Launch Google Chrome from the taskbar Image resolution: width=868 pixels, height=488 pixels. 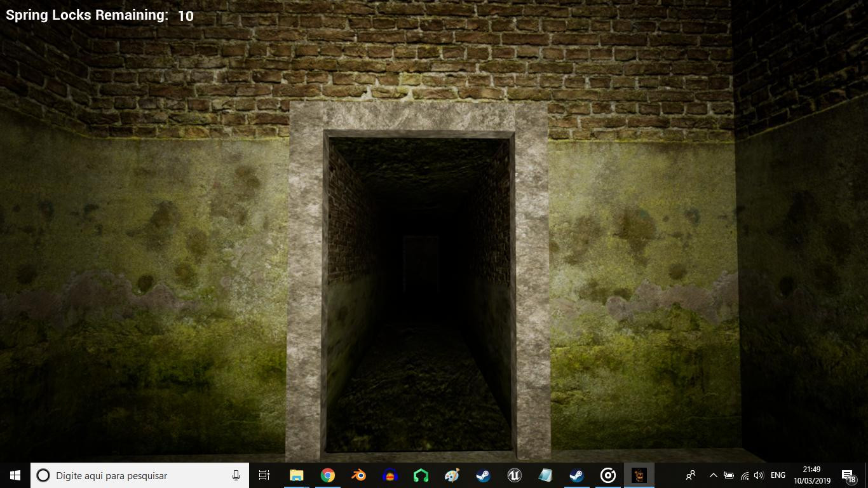[328, 475]
